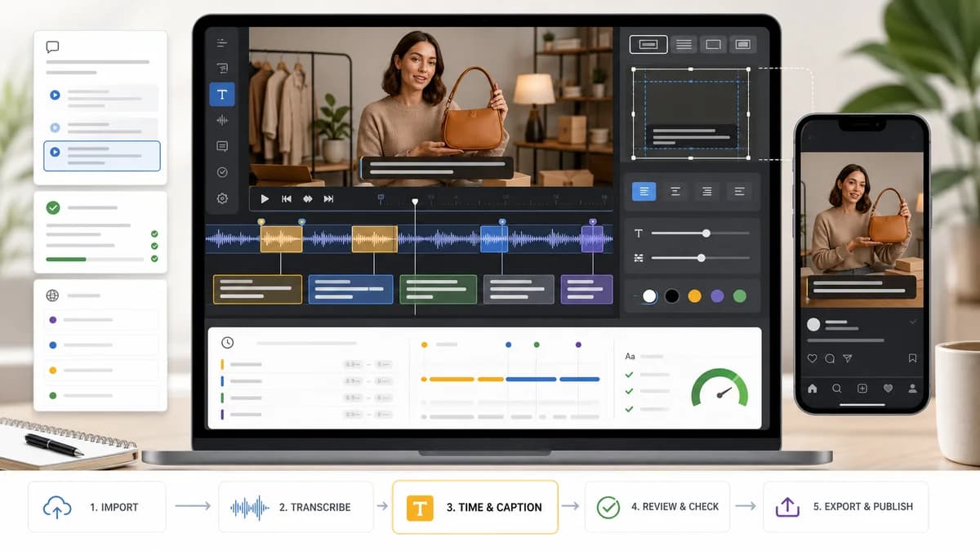
Task: Click the clock icon in the white timing panel
Action: point(227,343)
